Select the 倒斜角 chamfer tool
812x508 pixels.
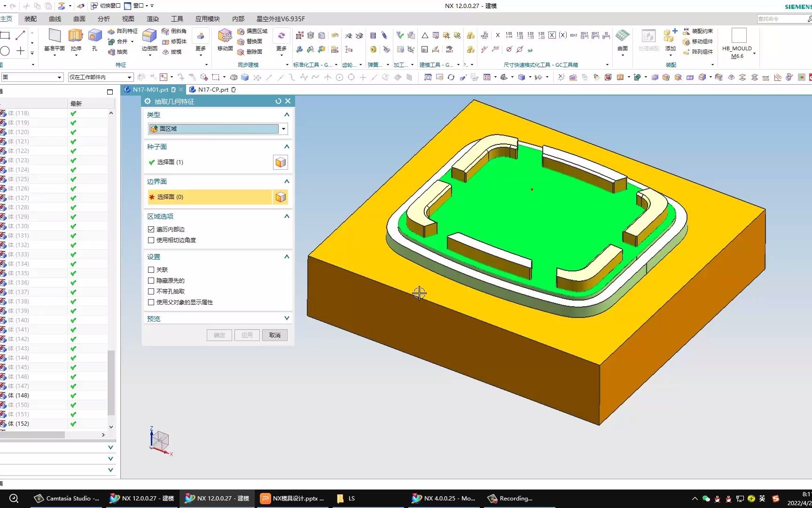pyautogui.click(x=174, y=31)
